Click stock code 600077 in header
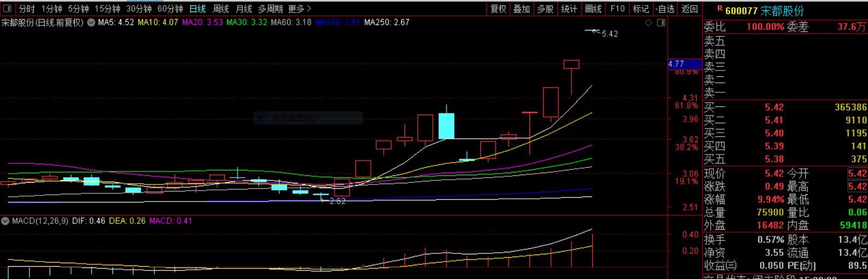 click(741, 11)
